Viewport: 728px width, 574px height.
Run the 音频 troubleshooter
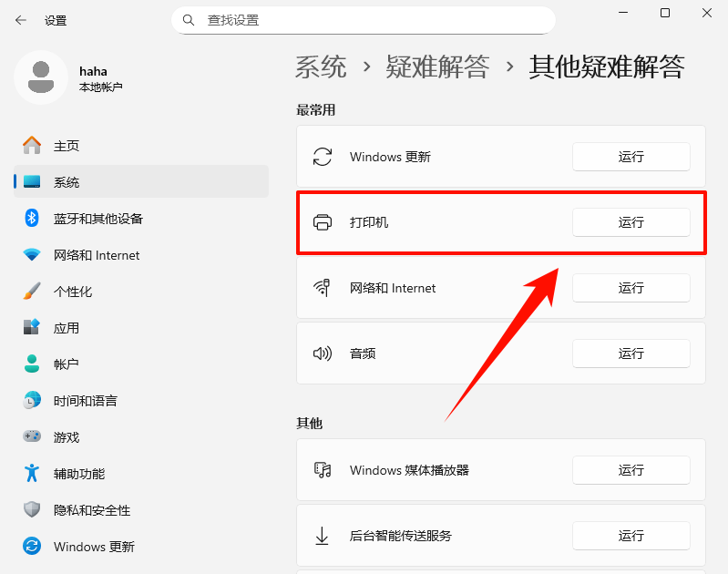pyautogui.click(x=631, y=354)
